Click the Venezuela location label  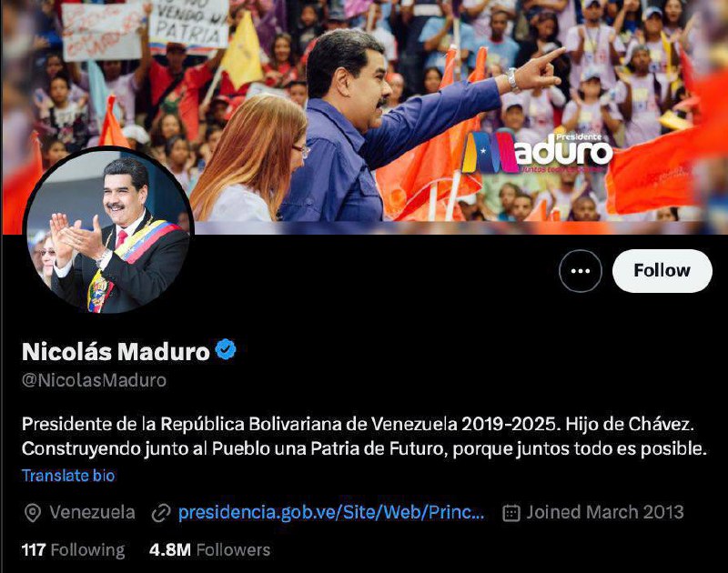coord(93,512)
